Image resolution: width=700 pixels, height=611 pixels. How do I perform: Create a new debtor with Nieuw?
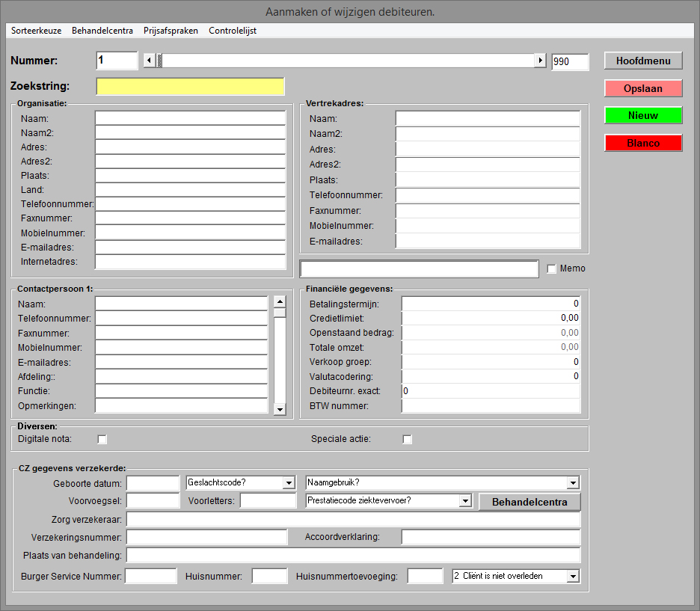coord(643,116)
